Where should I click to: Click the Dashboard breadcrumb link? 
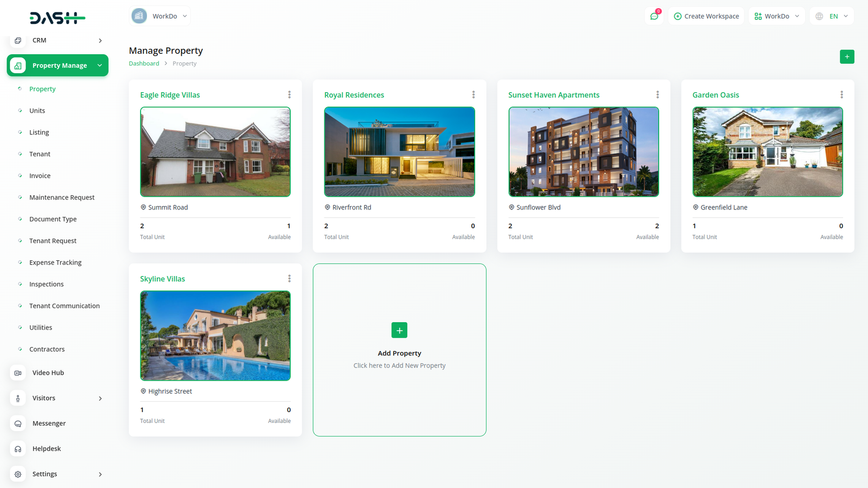(144, 63)
